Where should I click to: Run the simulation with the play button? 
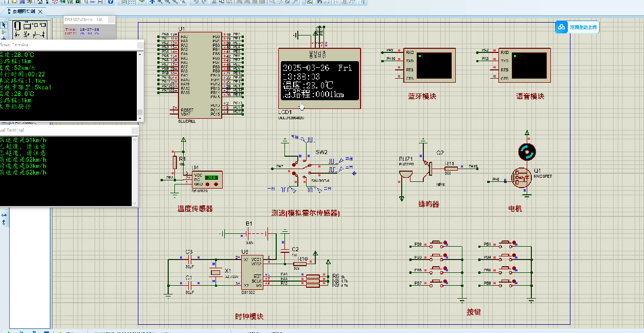pos(9,330)
